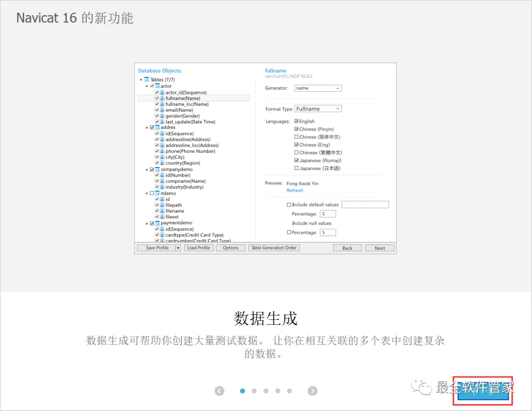This screenshot has height=411, width=532.
Task: Collapse the itdemo table node
Action: pyautogui.click(x=147, y=194)
